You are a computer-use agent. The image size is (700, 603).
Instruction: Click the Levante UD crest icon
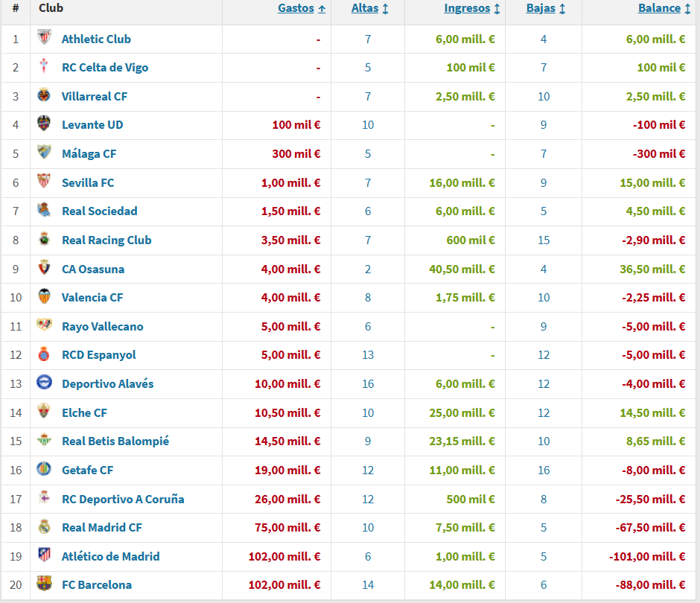point(44,123)
